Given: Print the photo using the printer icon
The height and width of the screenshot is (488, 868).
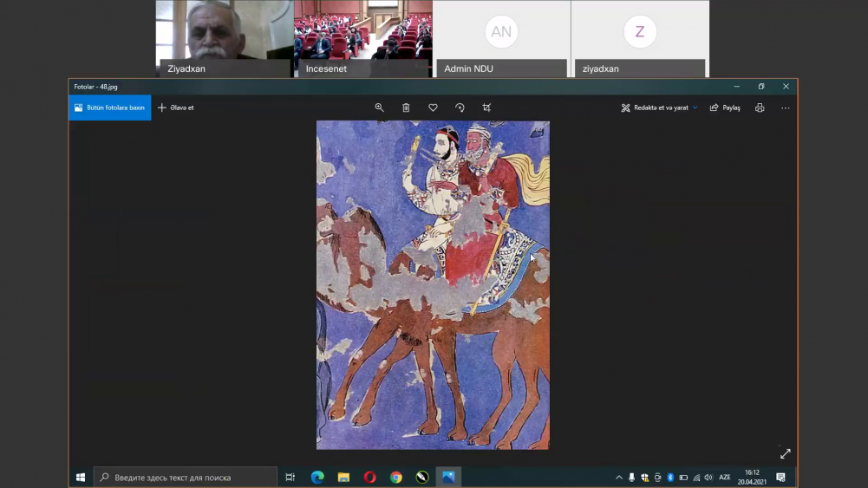Looking at the screenshot, I should (760, 107).
